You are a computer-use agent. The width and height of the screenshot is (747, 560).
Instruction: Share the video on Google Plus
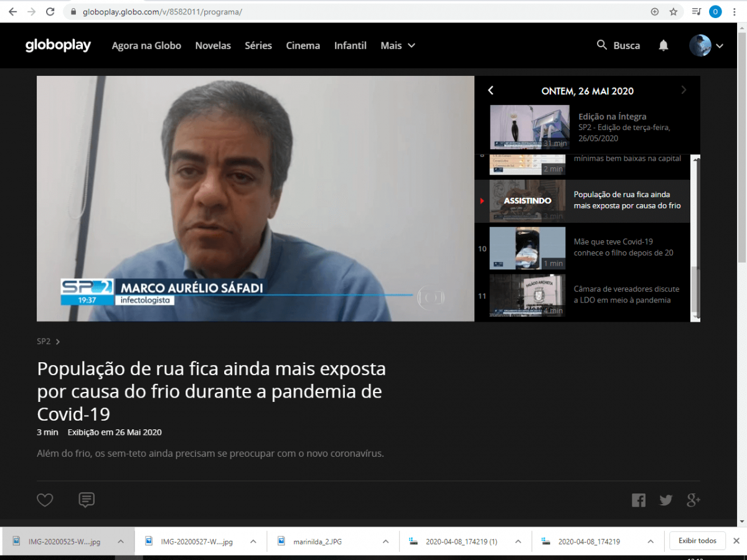coord(693,500)
